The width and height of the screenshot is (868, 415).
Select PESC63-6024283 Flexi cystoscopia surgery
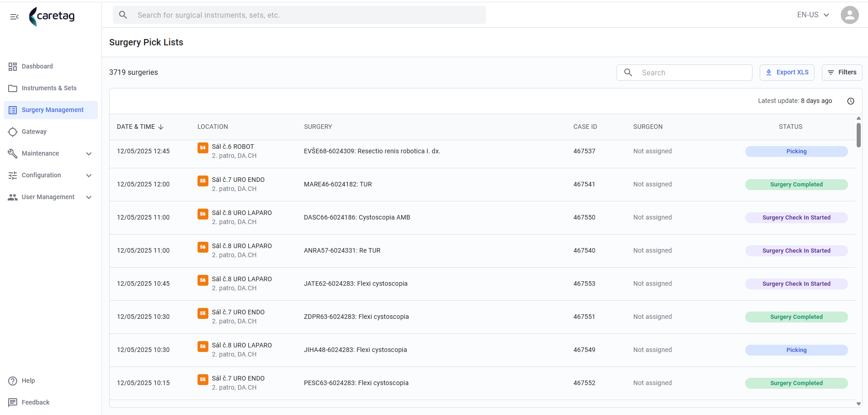(356, 383)
